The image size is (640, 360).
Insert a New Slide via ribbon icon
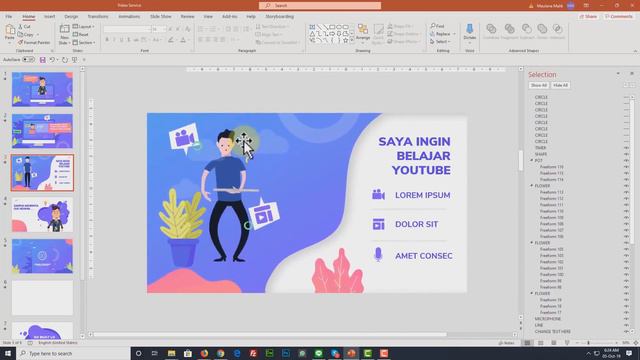[64, 29]
